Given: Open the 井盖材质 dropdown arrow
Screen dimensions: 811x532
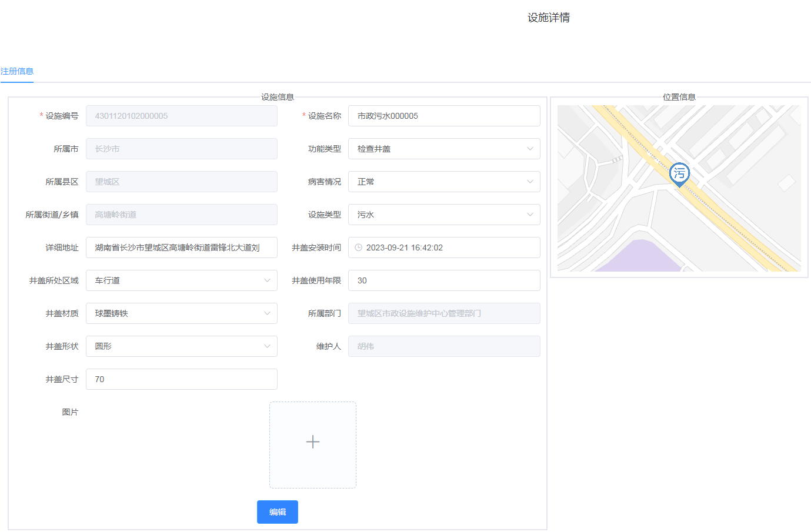Looking at the screenshot, I should 266,313.
